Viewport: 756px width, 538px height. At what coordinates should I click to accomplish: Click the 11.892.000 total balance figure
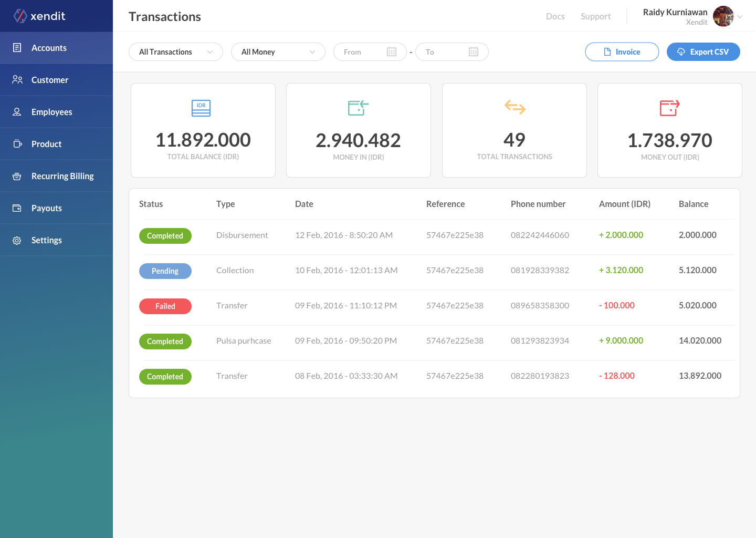tap(203, 140)
